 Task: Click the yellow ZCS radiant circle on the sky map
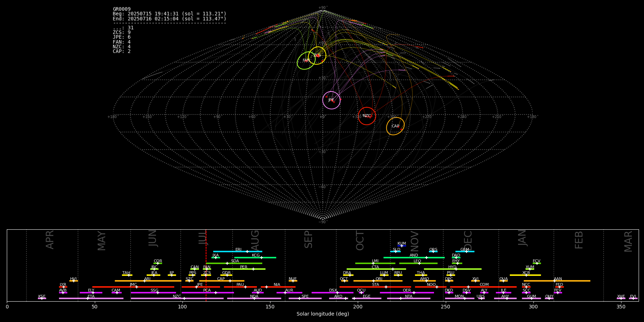(x=317, y=55)
